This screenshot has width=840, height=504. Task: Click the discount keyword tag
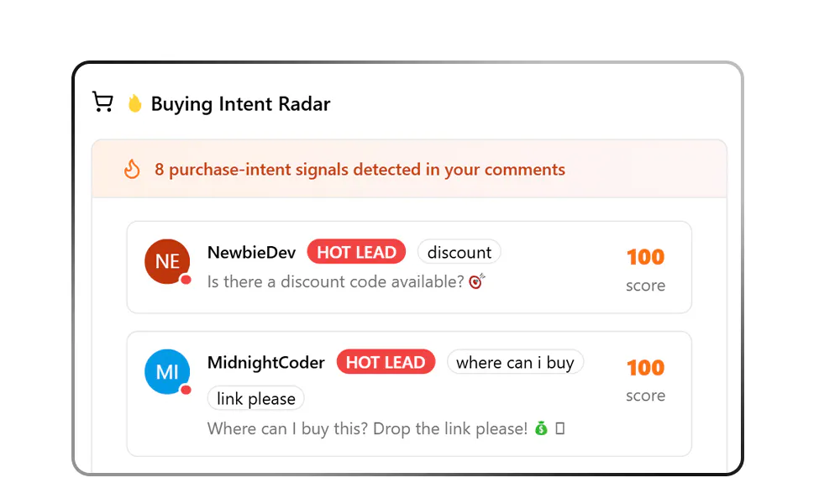coord(459,252)
